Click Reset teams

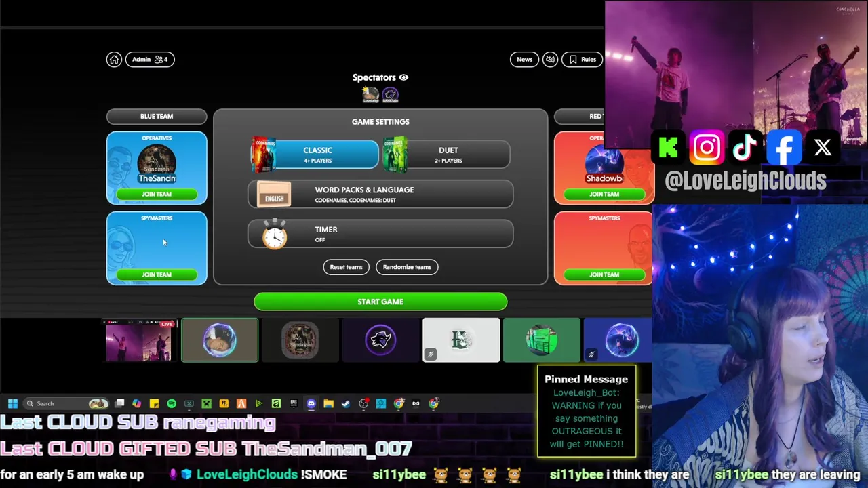(x=347, y=267)
